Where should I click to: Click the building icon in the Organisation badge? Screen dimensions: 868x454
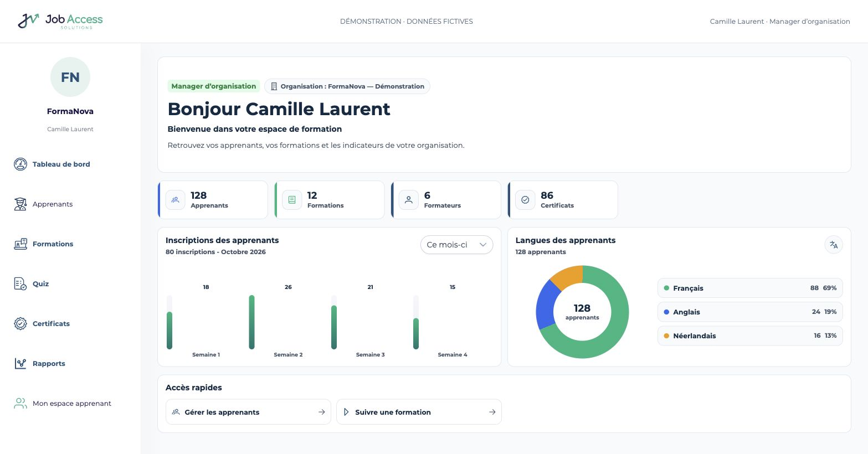274,86
